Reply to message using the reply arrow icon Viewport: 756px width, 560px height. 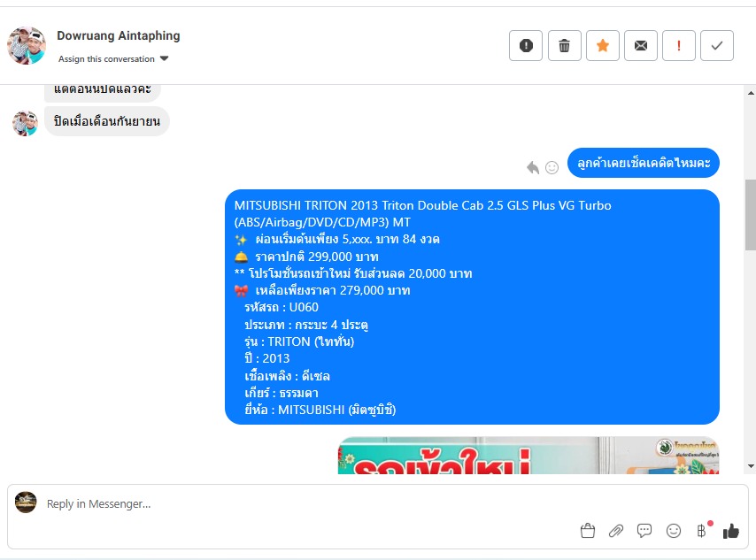point(533,167)
